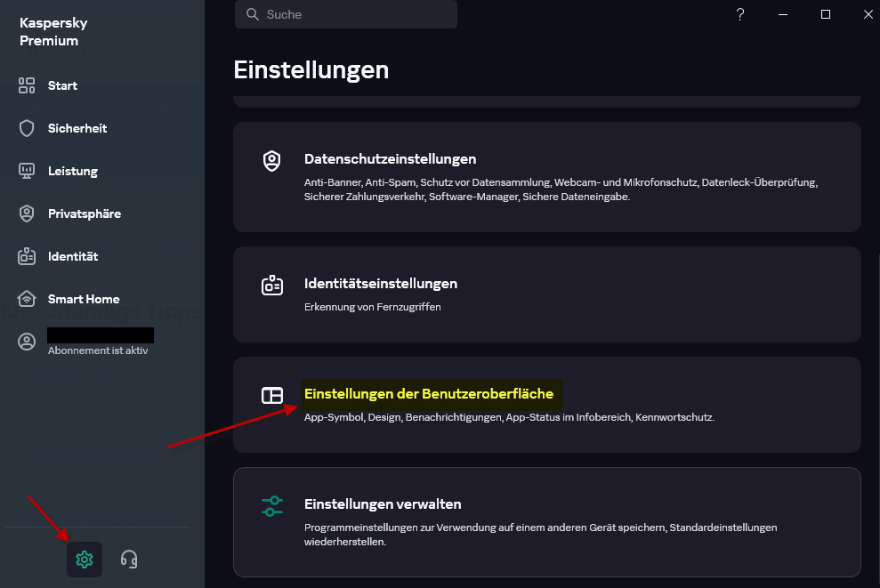880x588 pixels.
Task: Select Start in the sidebar menu
Action: pyautogui.click(x=62, y=85)
